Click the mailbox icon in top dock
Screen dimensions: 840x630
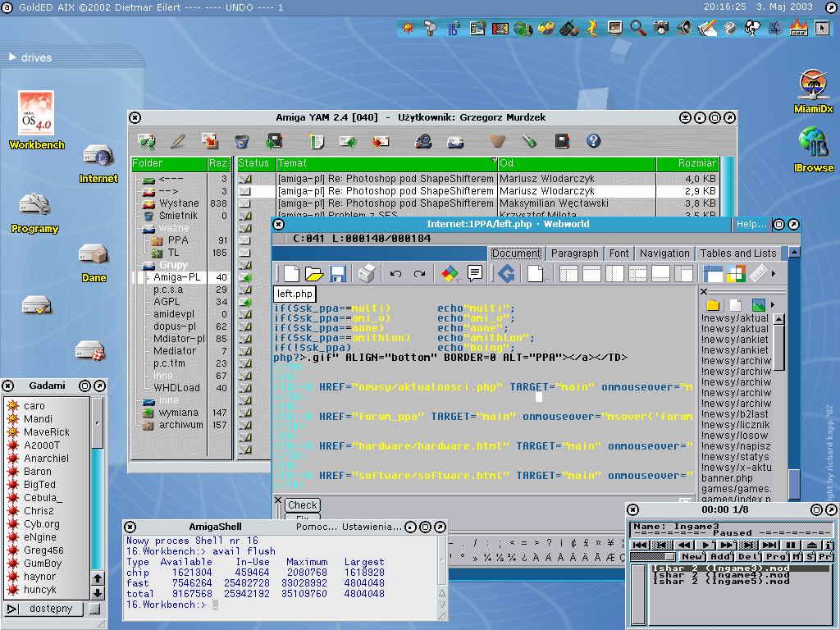[x=430, y=28]
